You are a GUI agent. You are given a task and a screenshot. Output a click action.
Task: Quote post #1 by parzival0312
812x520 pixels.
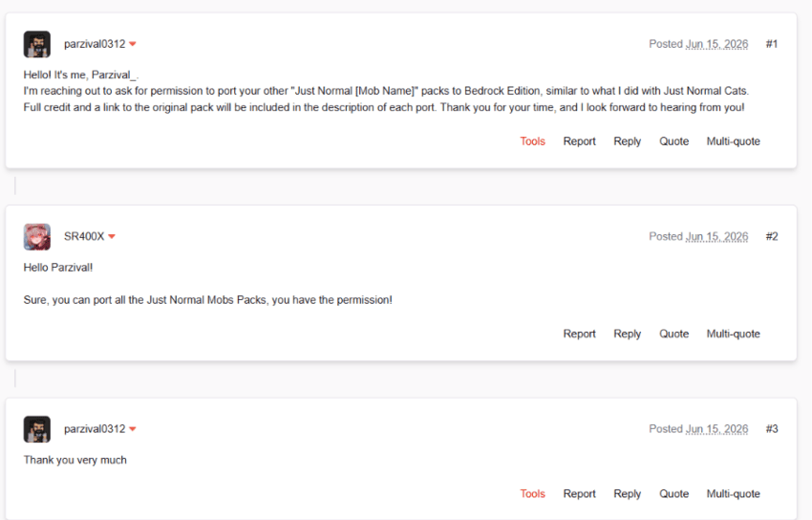click(673, 141)
